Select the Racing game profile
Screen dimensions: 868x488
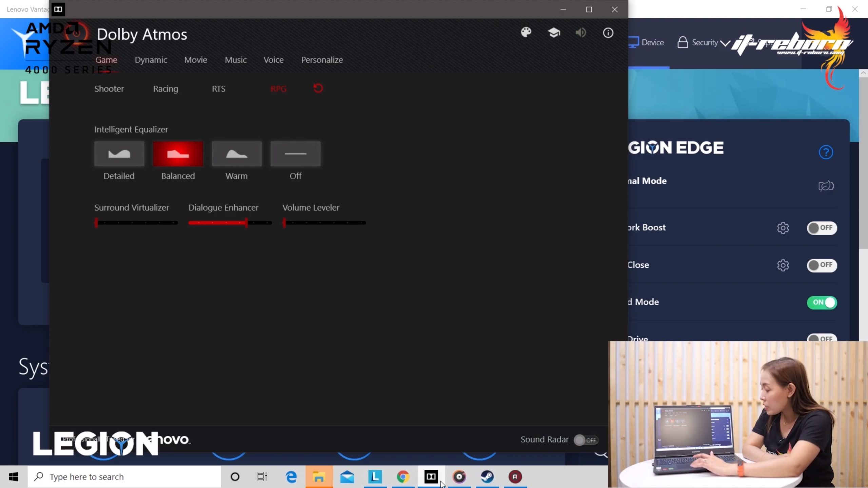[x=165, y=89]
